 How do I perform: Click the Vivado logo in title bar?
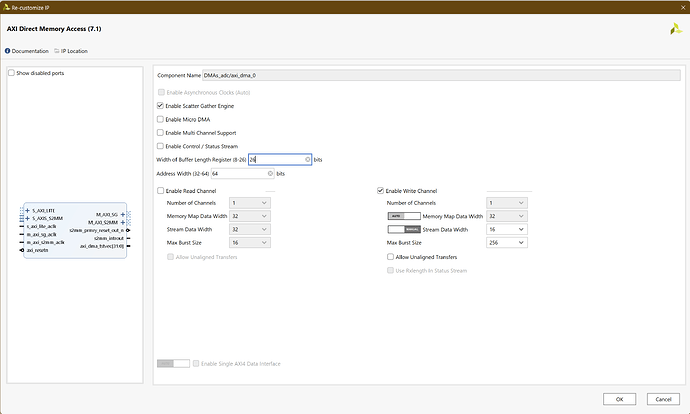point(6,7)
